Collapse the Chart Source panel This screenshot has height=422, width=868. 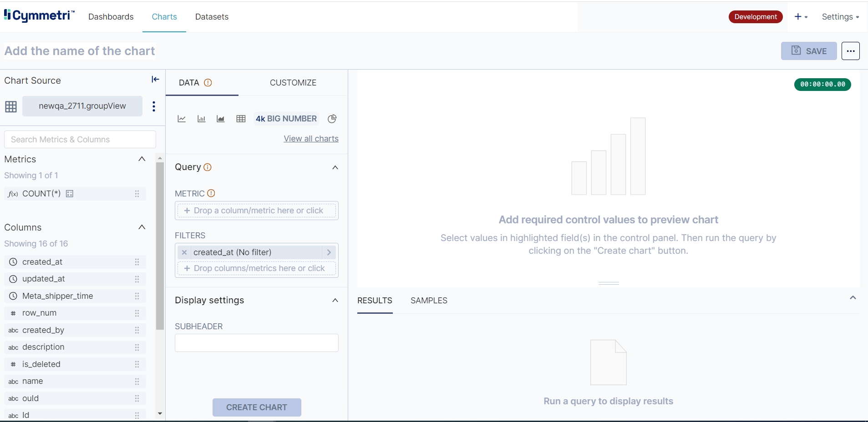pyautogui.click(x=155, y=80)
